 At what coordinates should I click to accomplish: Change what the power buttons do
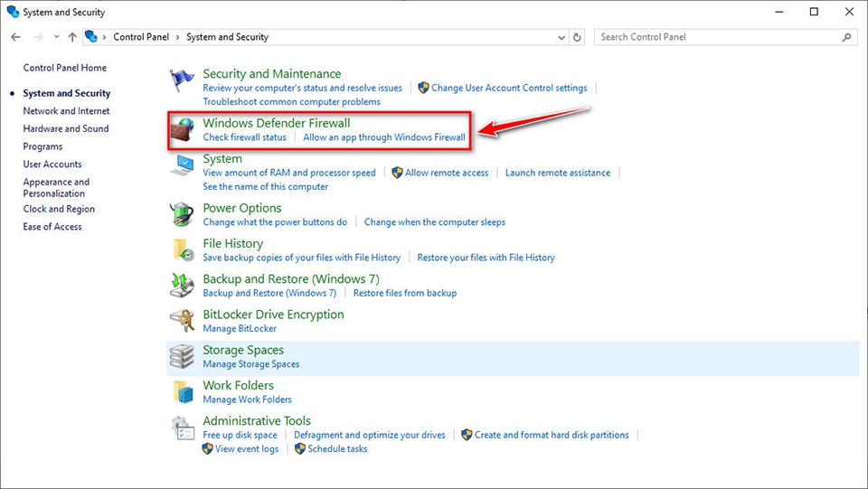tap(275, 222)
